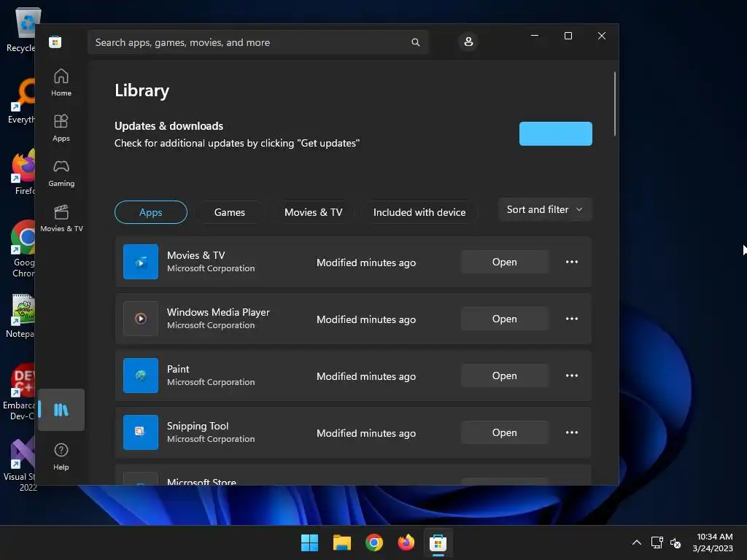Open more options for Windows Media Player

(x=572, y=319)
